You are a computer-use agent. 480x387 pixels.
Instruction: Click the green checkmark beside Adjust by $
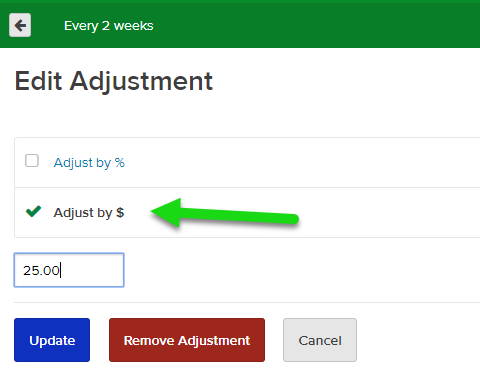tap(33, 211)
